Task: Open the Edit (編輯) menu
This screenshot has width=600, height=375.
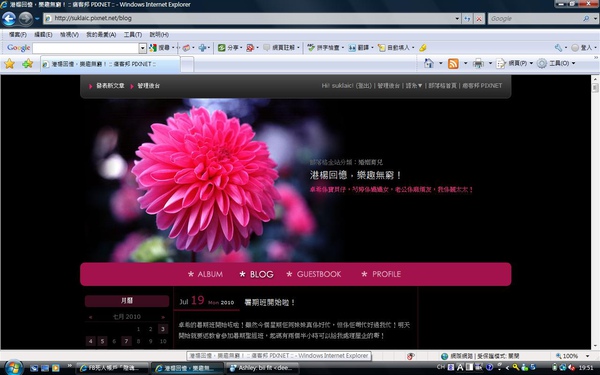Action: 43,34
